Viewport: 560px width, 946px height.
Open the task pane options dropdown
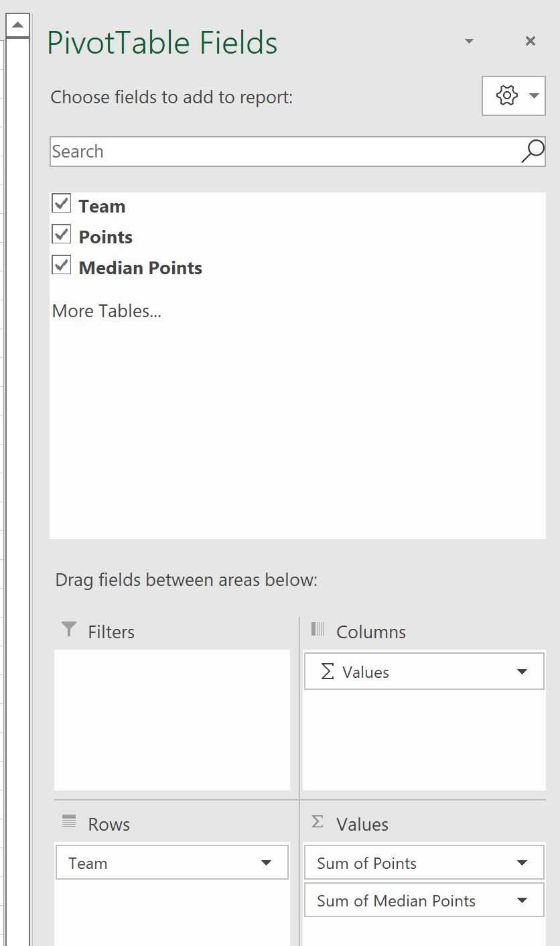tap(469, 42)
